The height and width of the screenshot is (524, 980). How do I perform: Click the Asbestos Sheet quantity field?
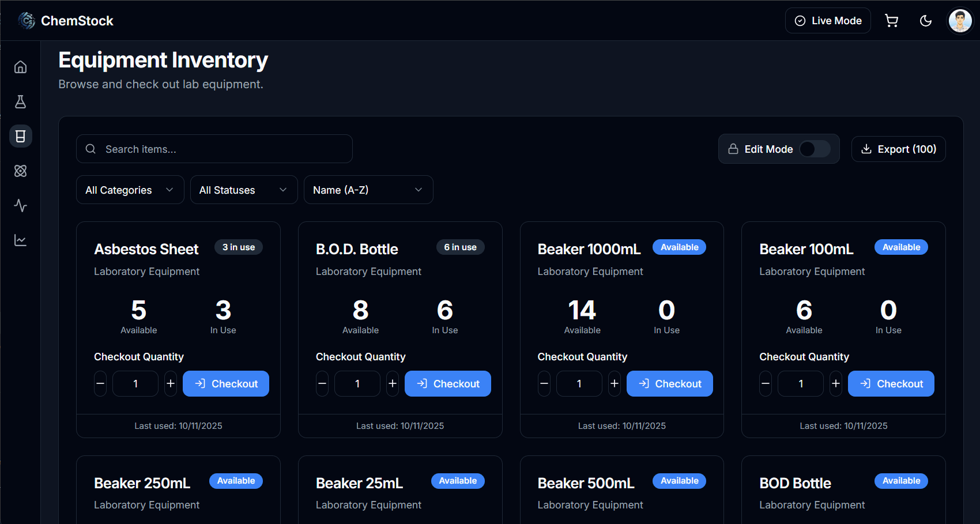135,384
